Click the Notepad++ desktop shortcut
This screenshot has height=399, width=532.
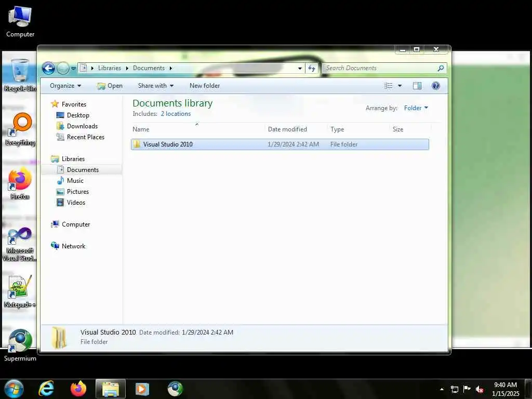tap(19, 291)
